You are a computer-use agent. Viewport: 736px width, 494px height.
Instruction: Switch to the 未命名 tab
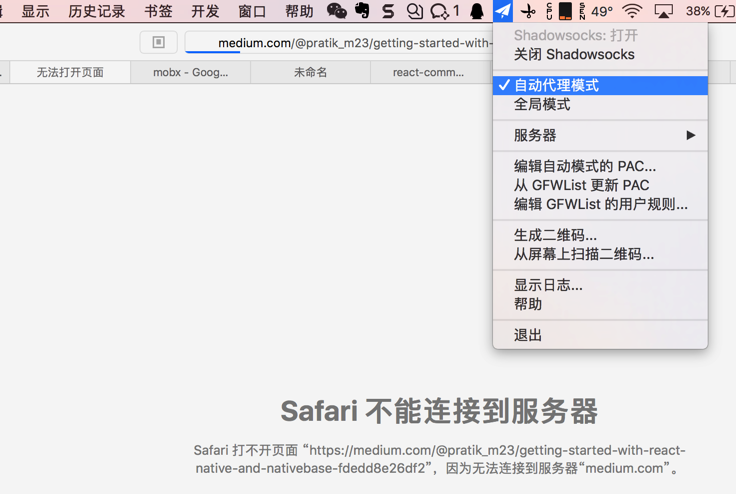pyautogui.click(x=310, y=72)
